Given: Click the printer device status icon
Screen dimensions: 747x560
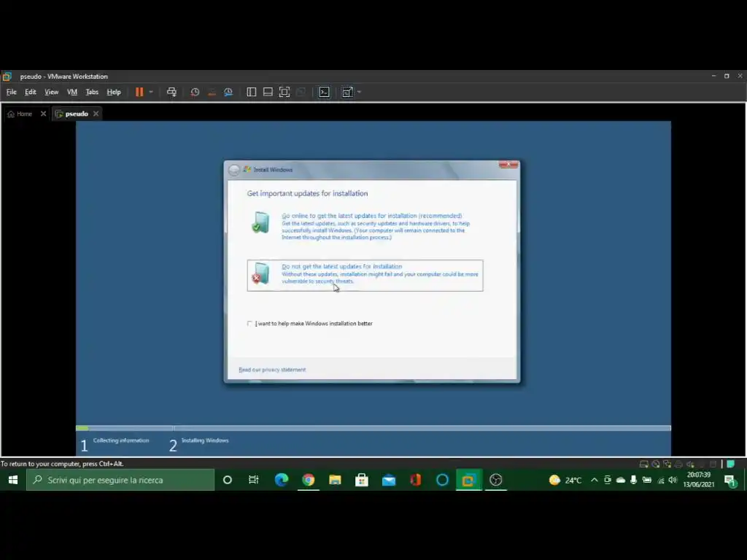Looking at the screenshot, I should click(x=678, y=464).
